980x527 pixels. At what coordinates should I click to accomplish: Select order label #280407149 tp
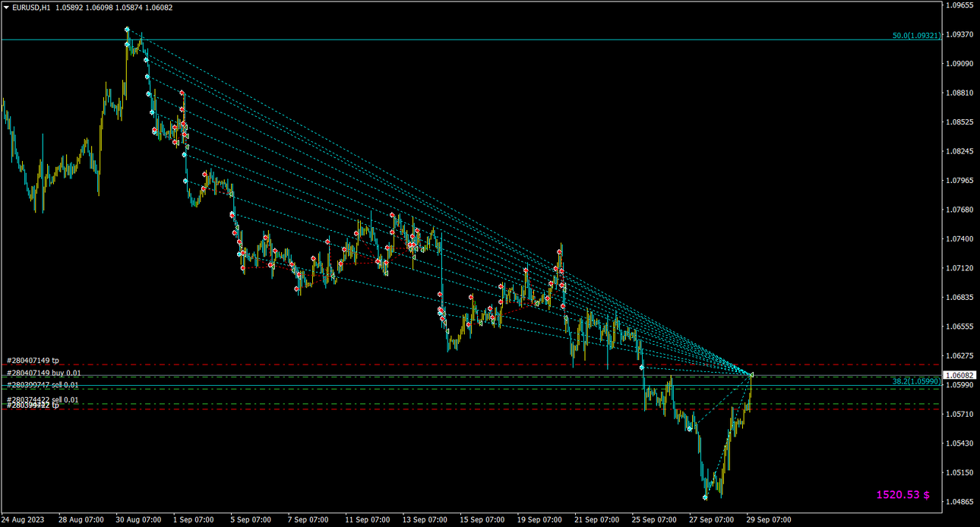pos(33,361)
